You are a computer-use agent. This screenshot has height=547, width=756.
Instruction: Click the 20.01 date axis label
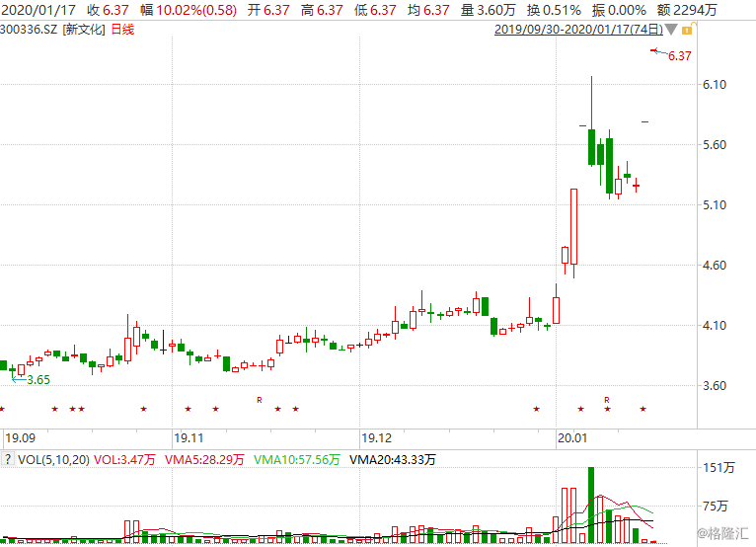click(x=572, y=438)
